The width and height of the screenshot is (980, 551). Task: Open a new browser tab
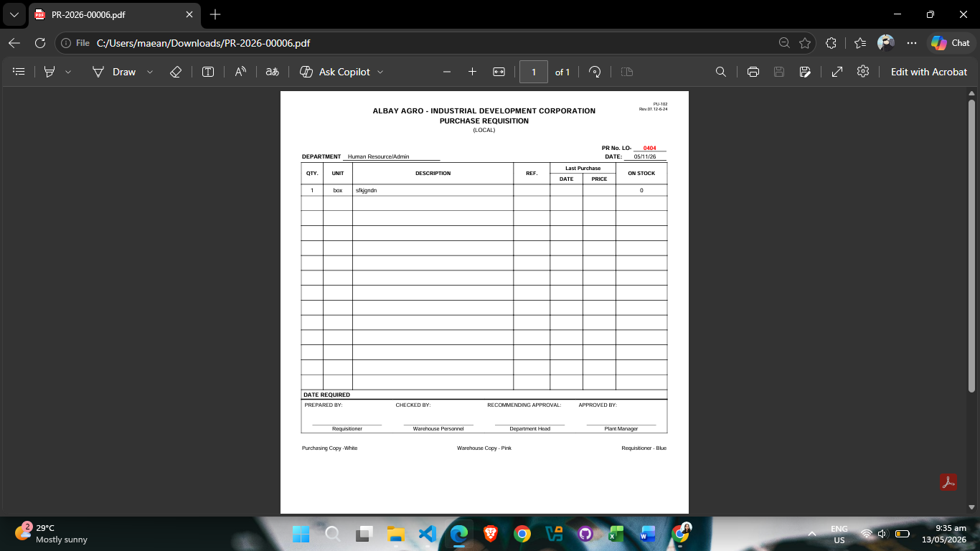coord(215,14)
